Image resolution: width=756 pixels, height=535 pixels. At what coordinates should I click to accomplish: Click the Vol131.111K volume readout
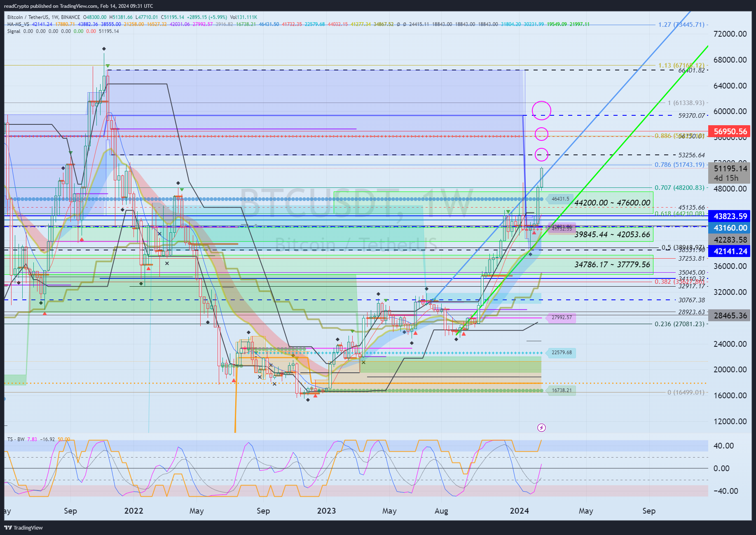[x=243, y=17]
